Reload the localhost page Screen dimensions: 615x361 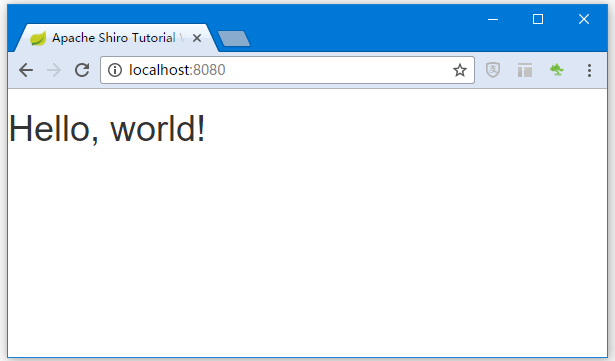pos(82,70)
